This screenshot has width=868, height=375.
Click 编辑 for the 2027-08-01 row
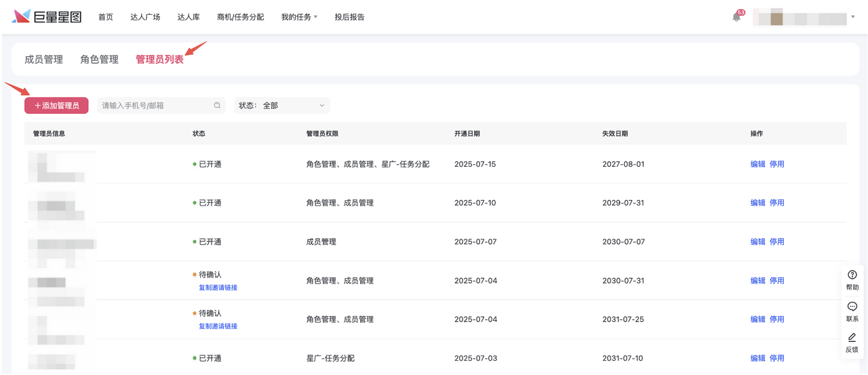pyautogui.click(x=757, y=164)
